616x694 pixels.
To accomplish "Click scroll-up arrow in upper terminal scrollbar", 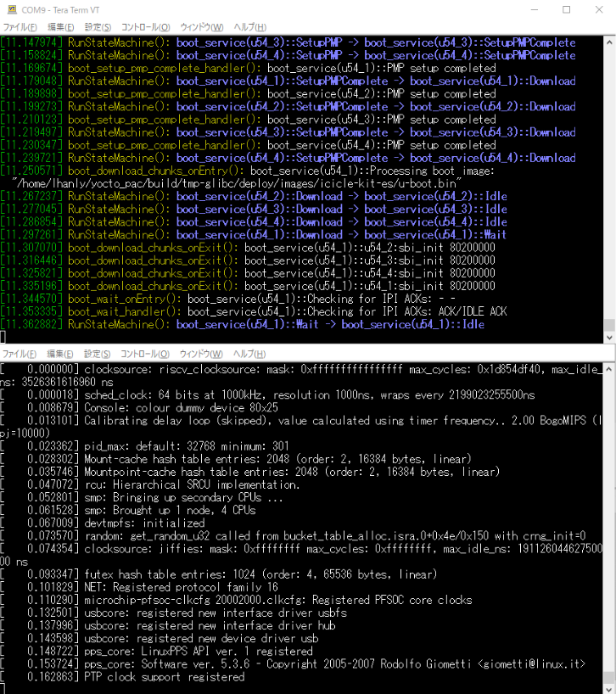I will click(609, 42).
